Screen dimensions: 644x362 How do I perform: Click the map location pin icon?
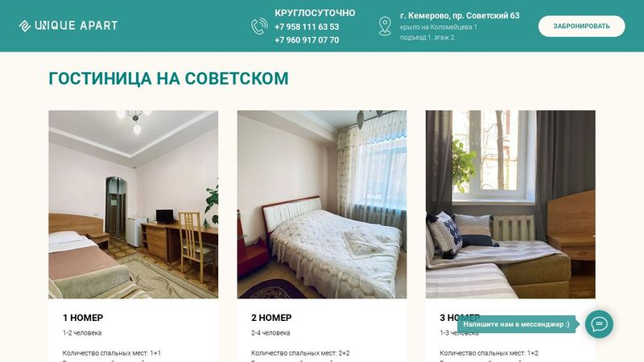pyautogui.click(x=385, y=26)
